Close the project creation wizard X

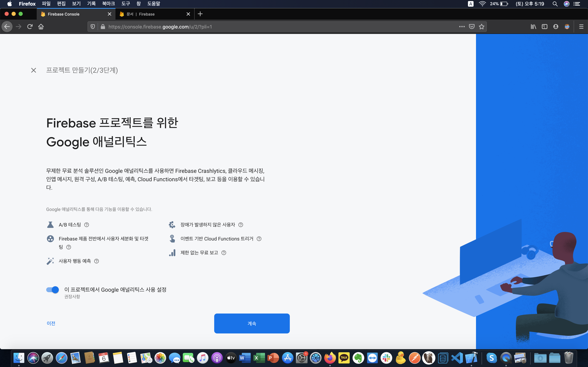(34, 70)
